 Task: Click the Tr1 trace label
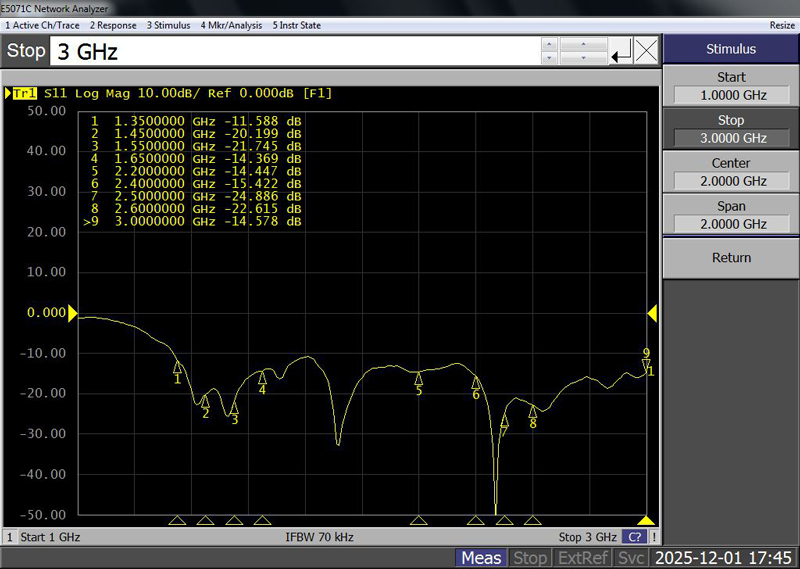coord(24,94)
